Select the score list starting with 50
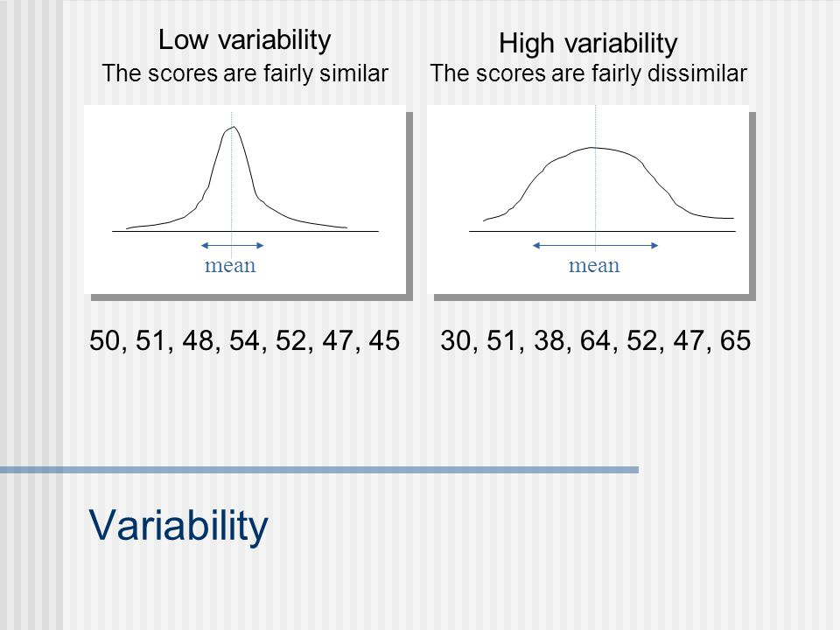 tap(244, 340)
